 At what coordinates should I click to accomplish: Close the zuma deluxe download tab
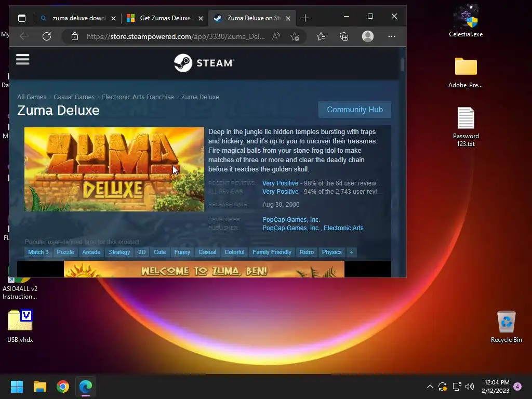point(114,18)
